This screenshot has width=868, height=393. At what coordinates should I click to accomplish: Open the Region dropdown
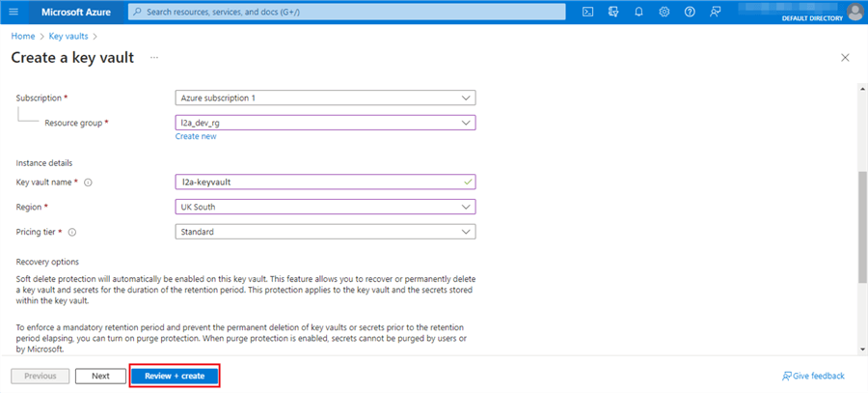tap(325, 207)
